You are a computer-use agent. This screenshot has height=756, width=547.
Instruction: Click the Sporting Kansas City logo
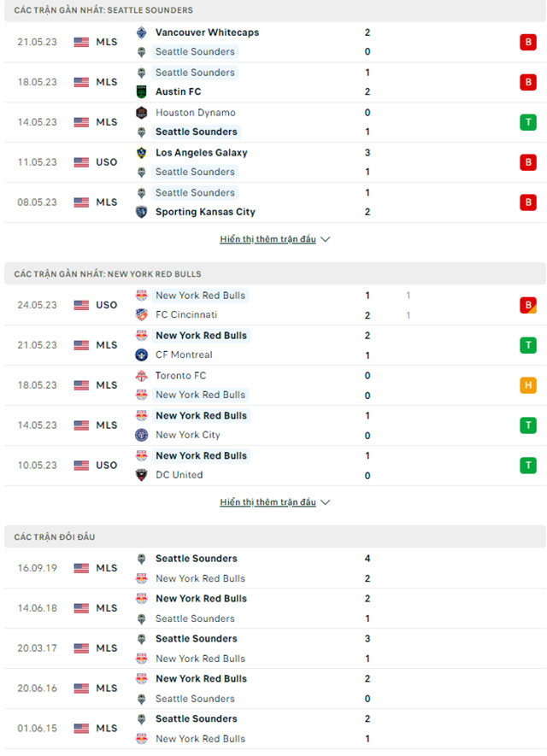141,212
